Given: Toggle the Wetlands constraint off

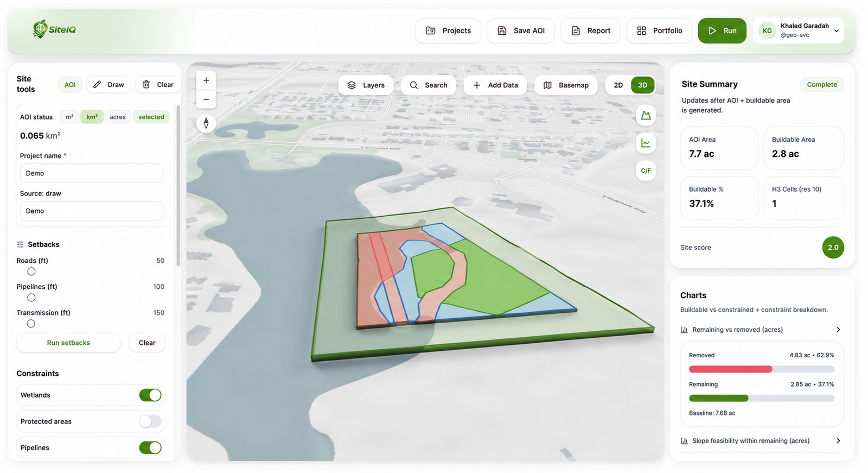Looking at the screenshot, I should click(x=150, y=395).
